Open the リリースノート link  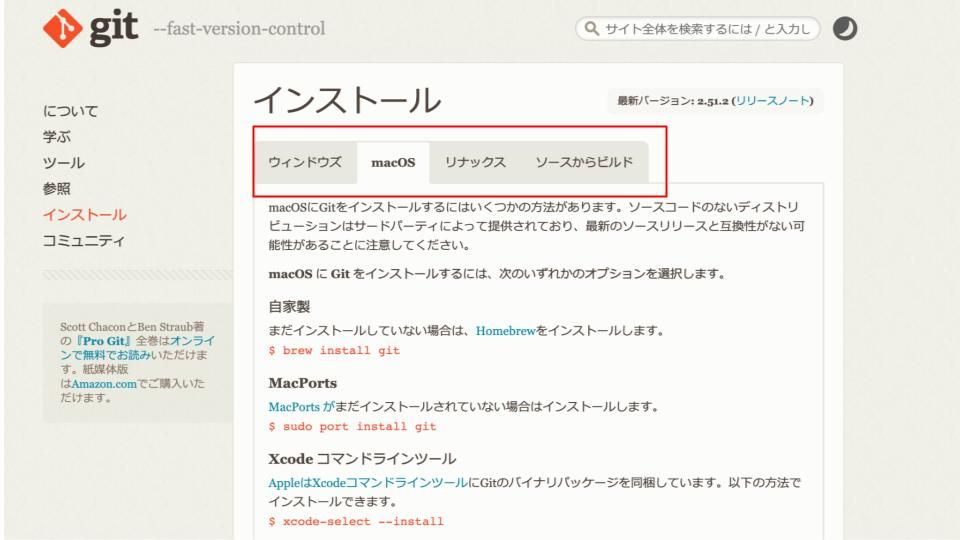(772, 102)
